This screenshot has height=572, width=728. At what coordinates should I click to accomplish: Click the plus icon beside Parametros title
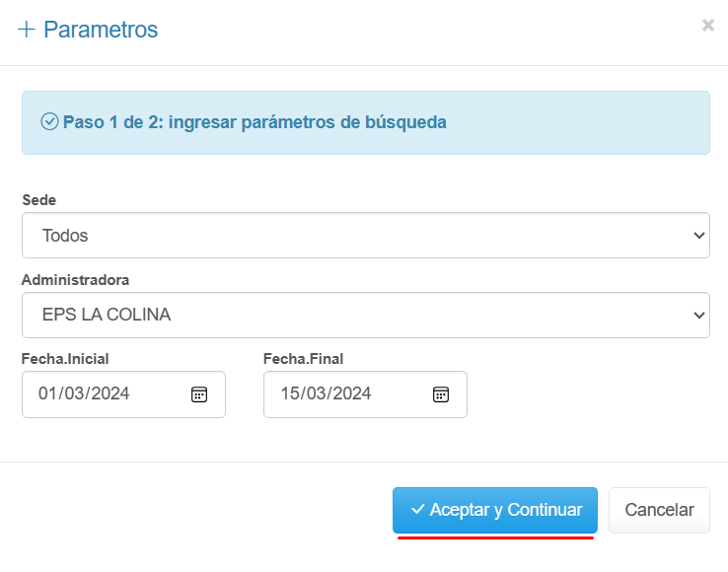click(x=26, y=30)
